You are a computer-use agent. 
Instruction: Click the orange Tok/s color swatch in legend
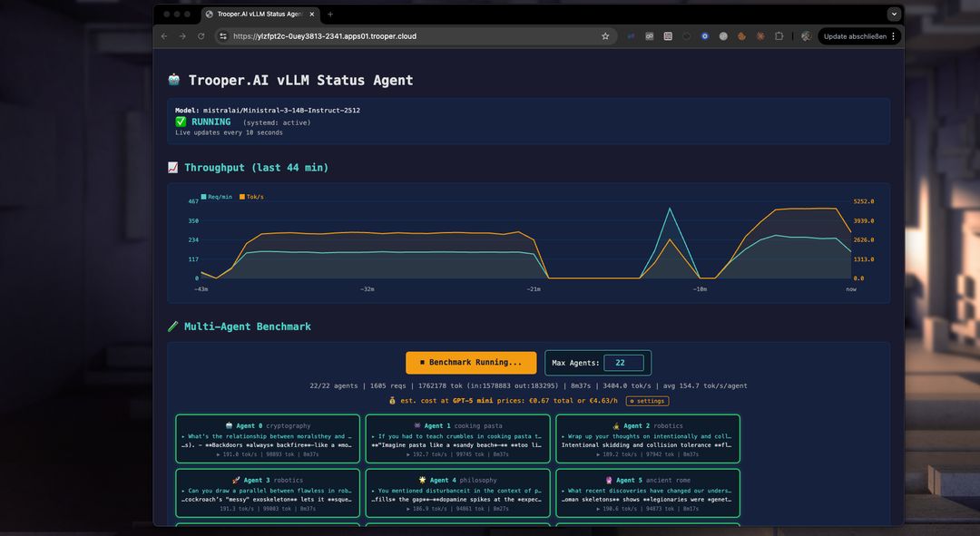tap(242, 197)
